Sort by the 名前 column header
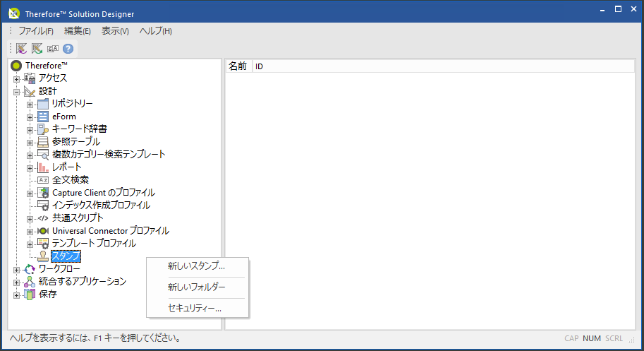 (238, 66)
